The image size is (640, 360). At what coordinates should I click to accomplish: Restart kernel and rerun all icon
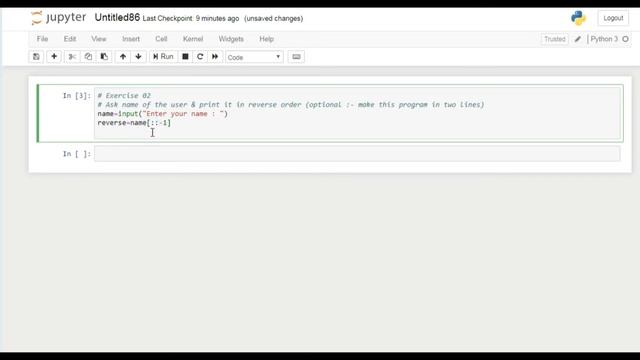click(x=215, y=57)
